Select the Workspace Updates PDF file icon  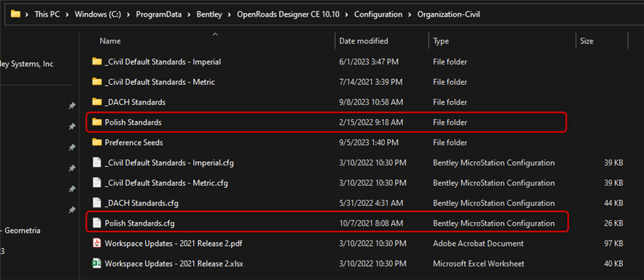(x=97, y=244)
